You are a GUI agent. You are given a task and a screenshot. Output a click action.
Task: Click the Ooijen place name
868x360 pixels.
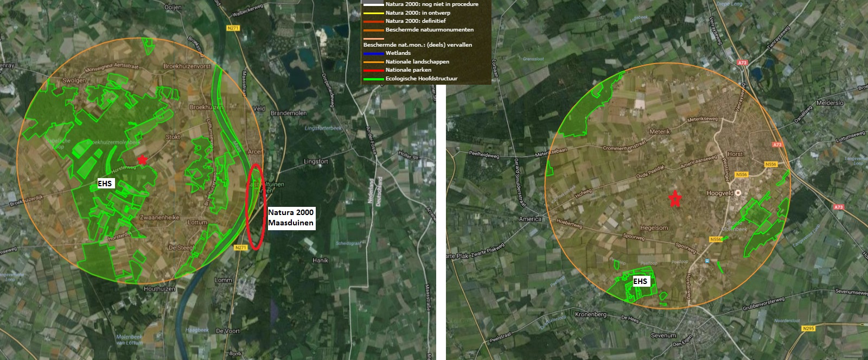pyautogui.click(x=173, y=7)
